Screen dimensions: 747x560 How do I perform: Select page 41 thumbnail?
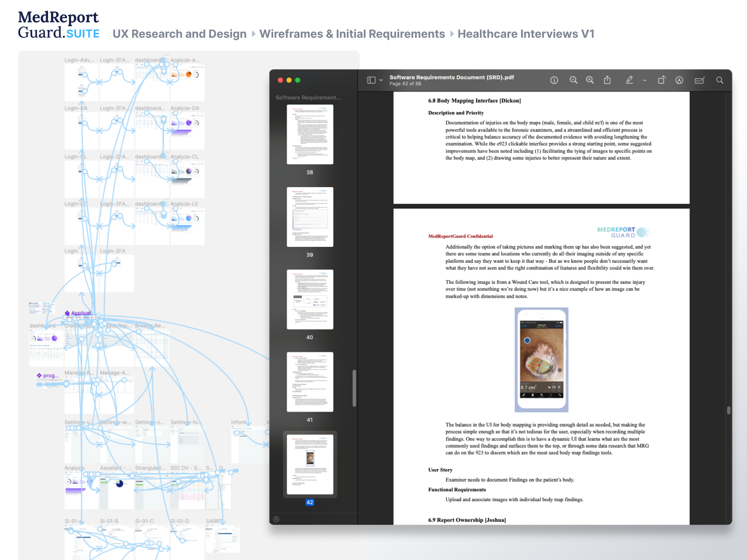pyautogui.click(x=310, y=382)
